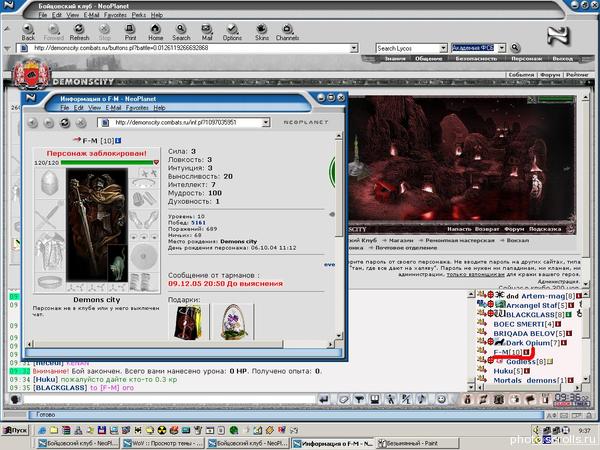Go to Почтовое отделение link
This screenshot has height=450, width=600.
click(406, 248)
